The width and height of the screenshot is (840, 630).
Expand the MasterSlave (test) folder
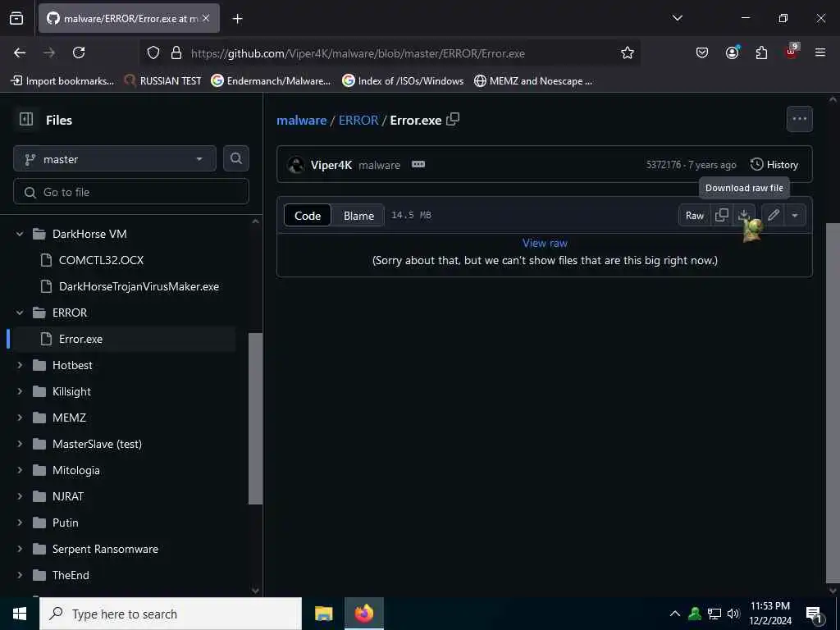[20, 444]
